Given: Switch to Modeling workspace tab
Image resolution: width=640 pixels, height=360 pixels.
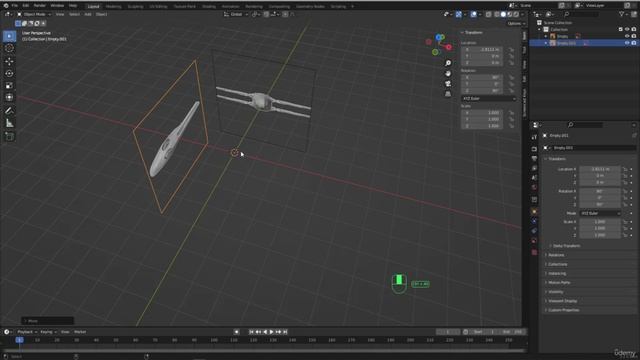Looking at the screenshot, I should pyautogui.click(x=113, y=7).
